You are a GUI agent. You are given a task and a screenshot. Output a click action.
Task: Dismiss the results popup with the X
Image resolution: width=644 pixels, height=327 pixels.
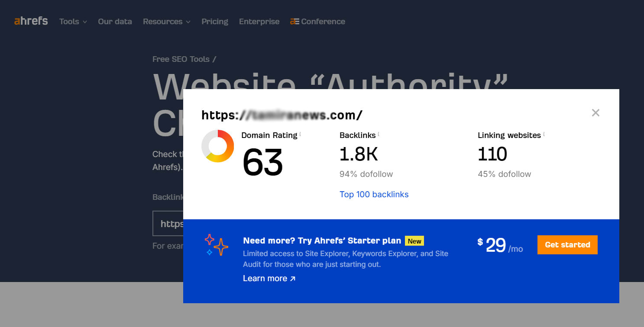[x=595, y=112]
